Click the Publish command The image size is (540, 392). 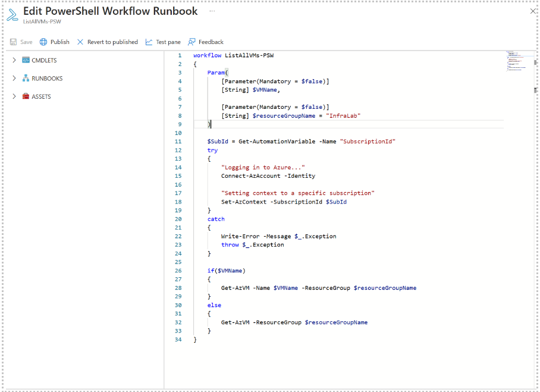54,42
